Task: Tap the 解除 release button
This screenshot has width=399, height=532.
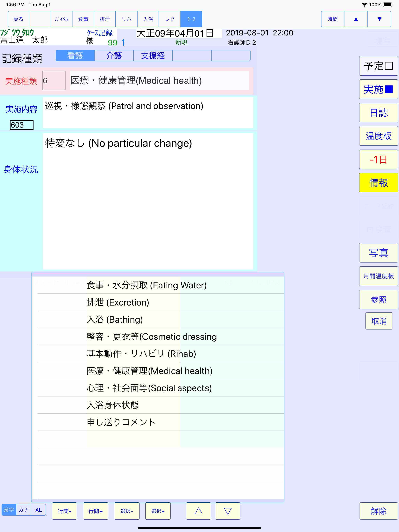Action: tap(379, 511)
